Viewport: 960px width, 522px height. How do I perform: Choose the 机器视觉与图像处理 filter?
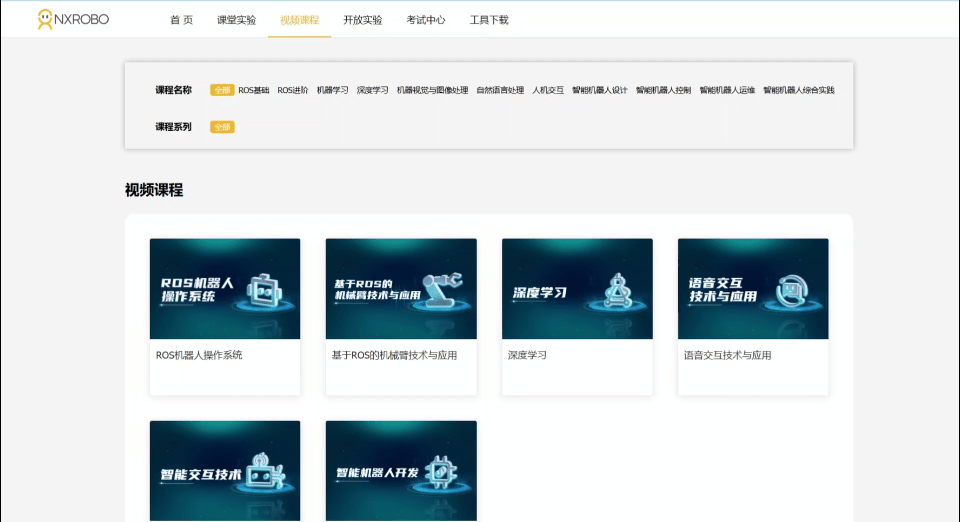pyautogui.click(x=432, y=90)
